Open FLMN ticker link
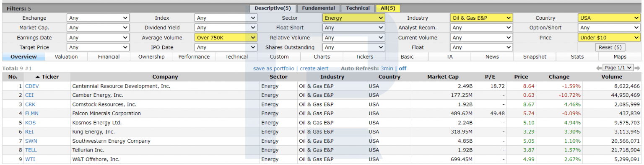644x165 pixels. pos(32,113)
